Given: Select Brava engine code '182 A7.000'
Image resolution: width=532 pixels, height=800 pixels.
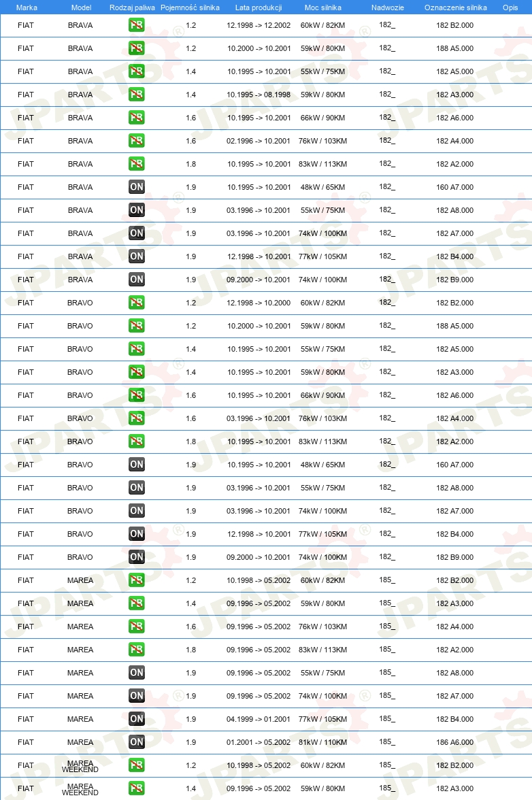Looking at the screenshot, I should click(x=454, y=233).
